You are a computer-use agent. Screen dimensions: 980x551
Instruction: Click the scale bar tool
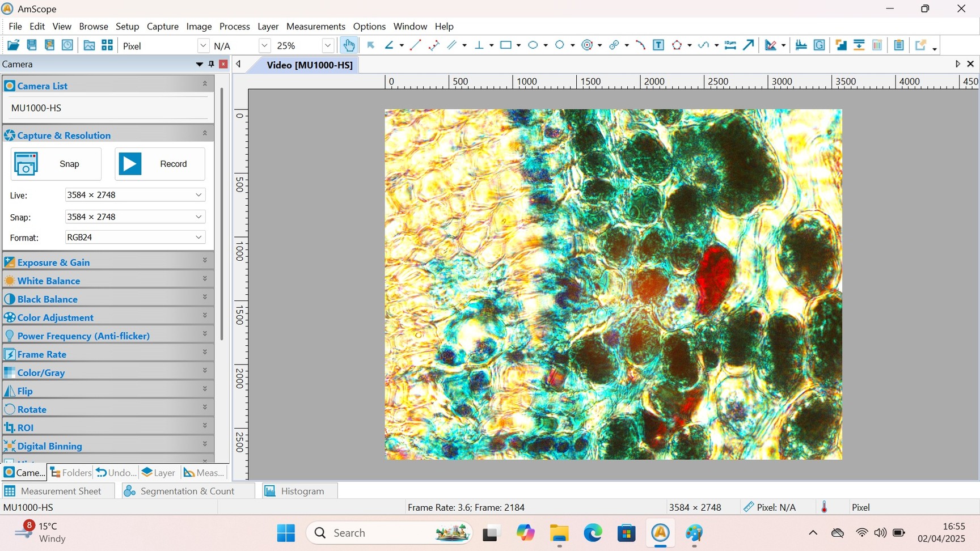(x=730, y=45)
